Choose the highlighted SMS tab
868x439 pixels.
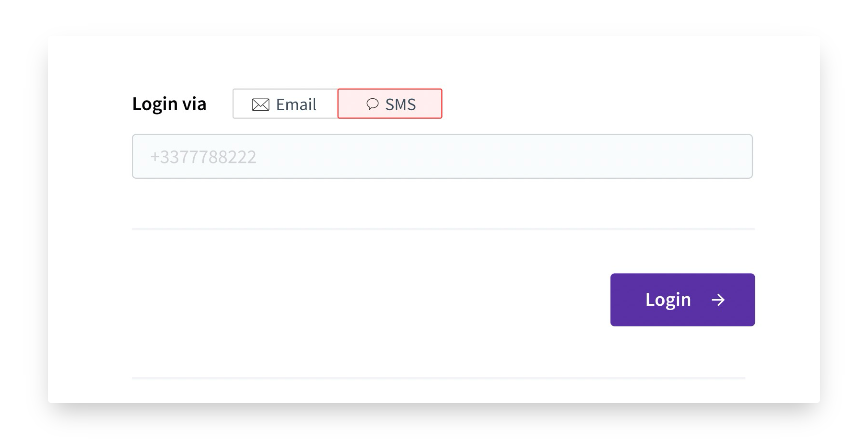click(390, 104)
